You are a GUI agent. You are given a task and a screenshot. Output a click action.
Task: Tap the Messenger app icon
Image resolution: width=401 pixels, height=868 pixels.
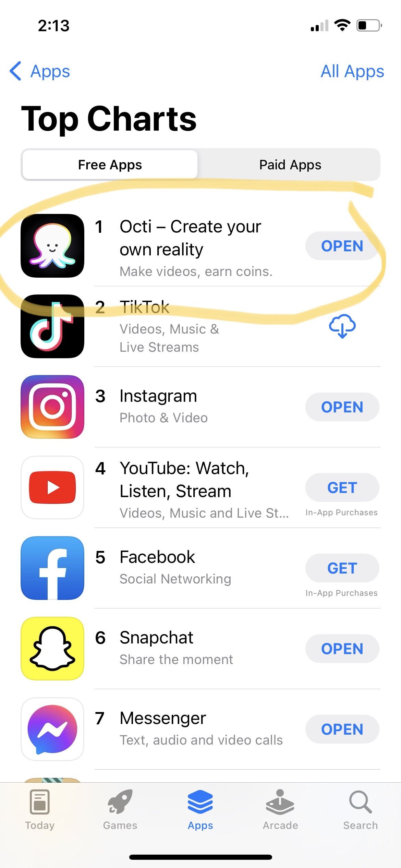click(52, 729)
